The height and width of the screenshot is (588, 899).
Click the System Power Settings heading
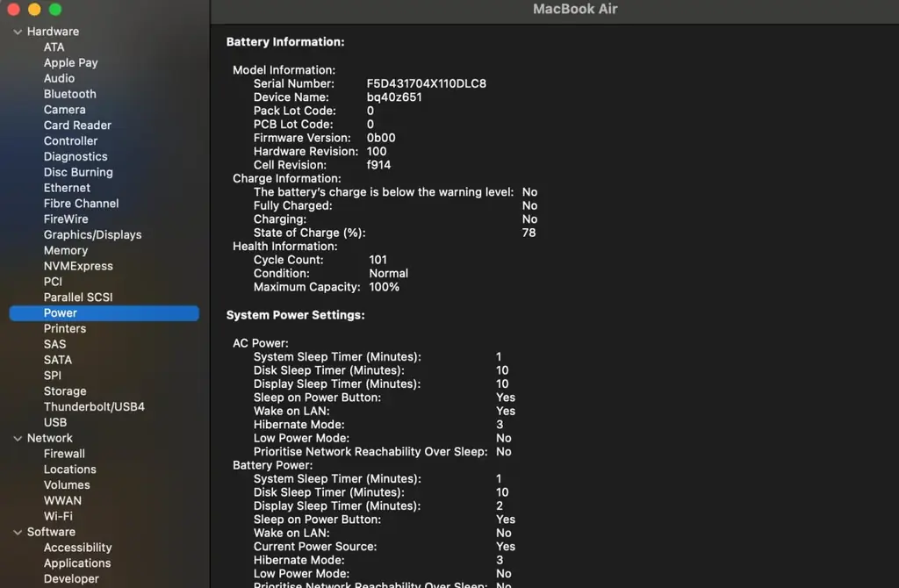[x=295, y=315]
